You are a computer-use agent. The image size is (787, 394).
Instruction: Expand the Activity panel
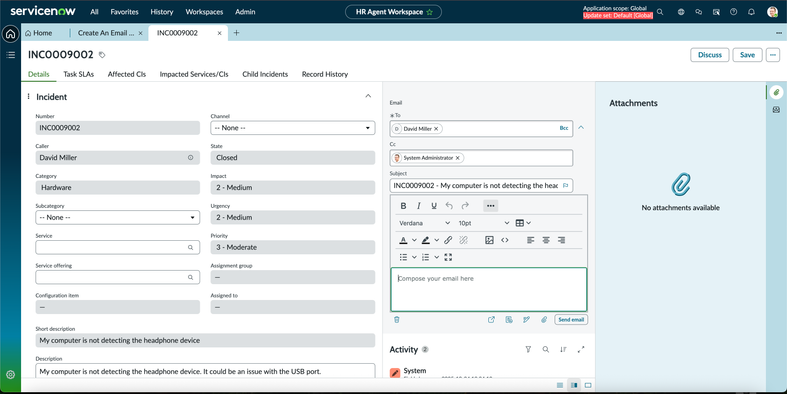581,349
